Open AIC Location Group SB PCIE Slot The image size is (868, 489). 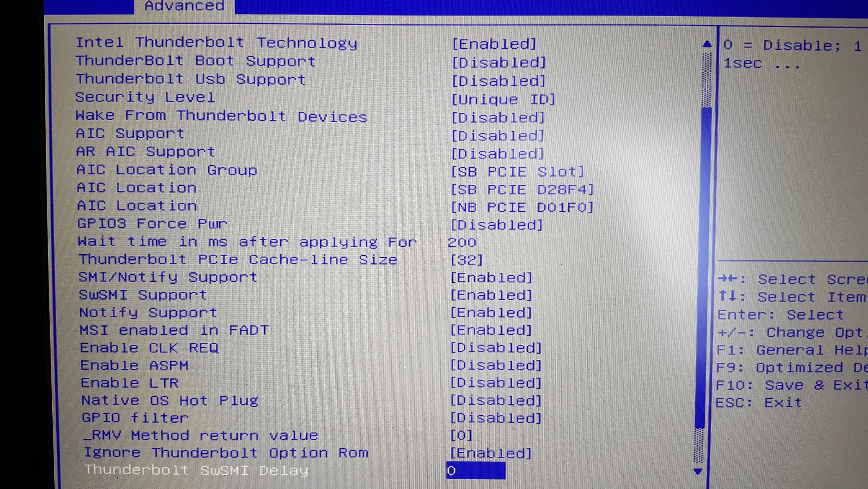pyautogui.click(x=518, y=172)
